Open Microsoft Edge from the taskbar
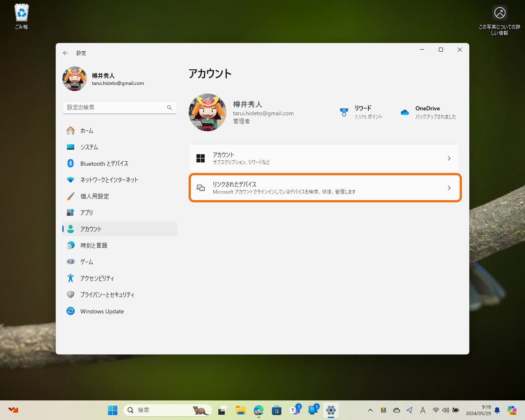 (x=259, y=410)
